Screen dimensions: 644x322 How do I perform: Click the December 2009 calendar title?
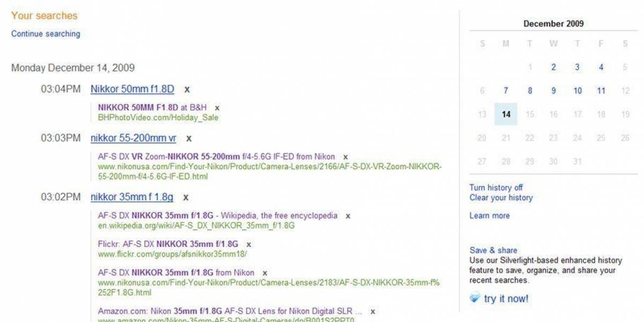(553, 24)
